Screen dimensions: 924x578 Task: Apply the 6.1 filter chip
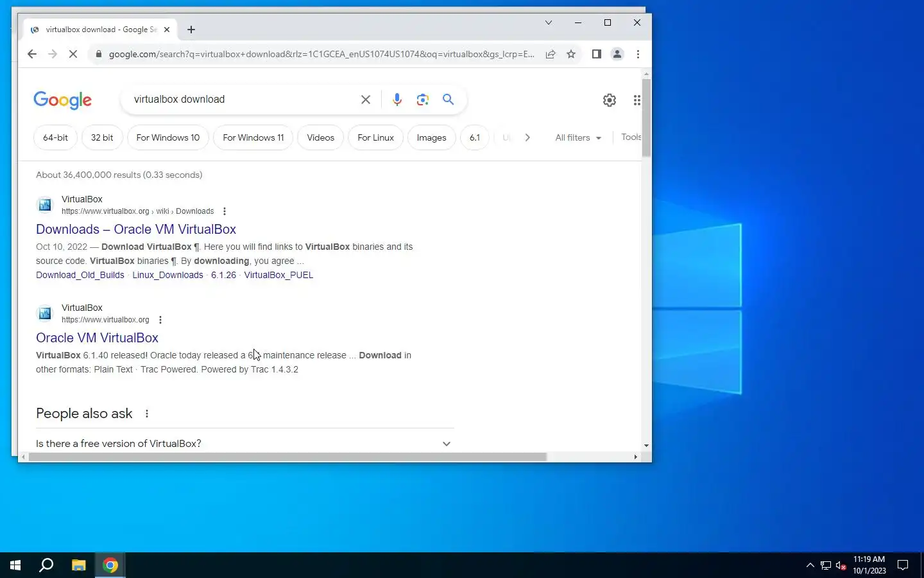coord(475,137)
